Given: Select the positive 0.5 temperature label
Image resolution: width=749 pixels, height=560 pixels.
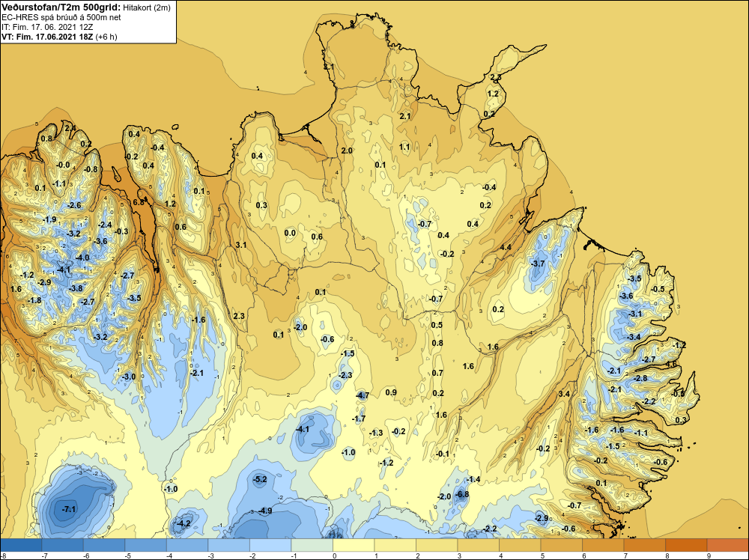Looking at the screenshot, I should (x=437, y=325).
